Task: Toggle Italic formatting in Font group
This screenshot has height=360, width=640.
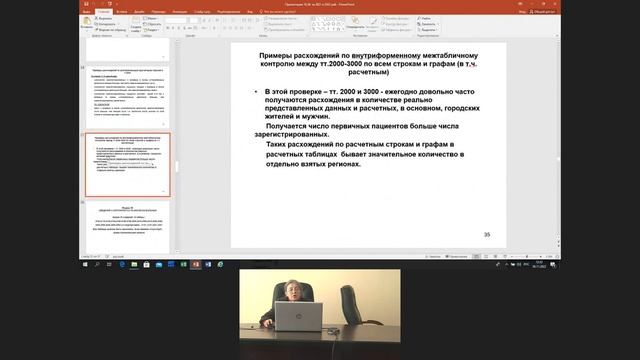Action: tap(173, 28)
